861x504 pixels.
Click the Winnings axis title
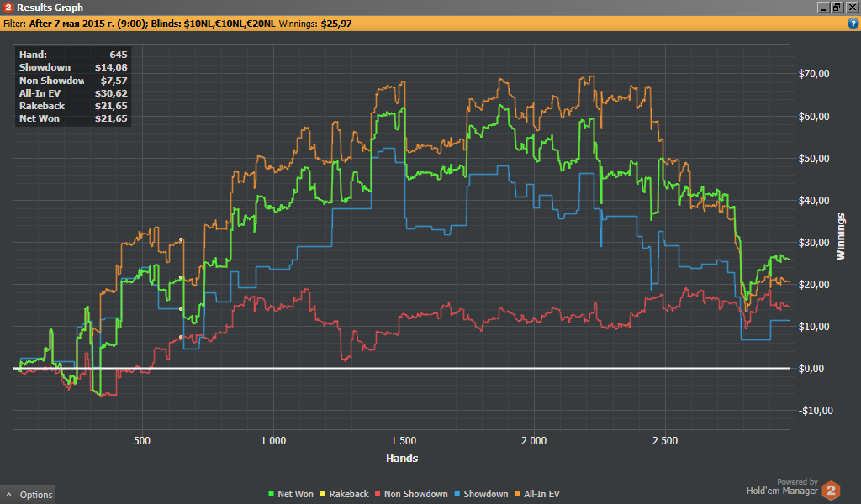(841, 236)
